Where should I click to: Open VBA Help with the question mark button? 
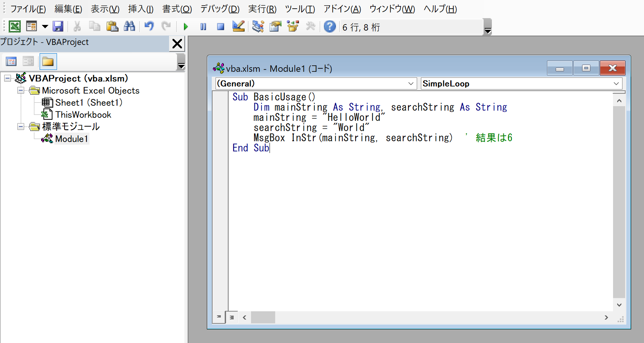pyautogui.click(x=329, y=26)
